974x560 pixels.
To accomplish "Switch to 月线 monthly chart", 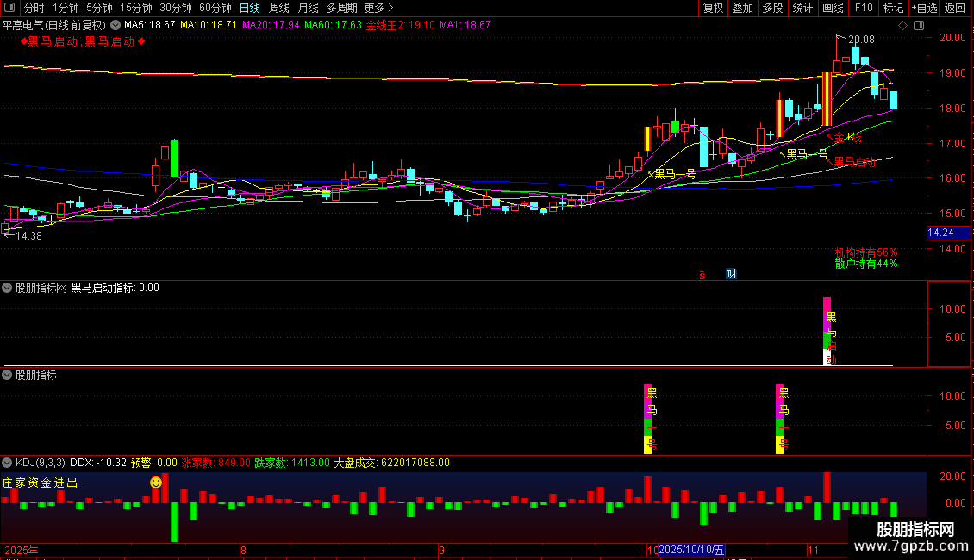I will pyautogui.click(x=308, y=8).
